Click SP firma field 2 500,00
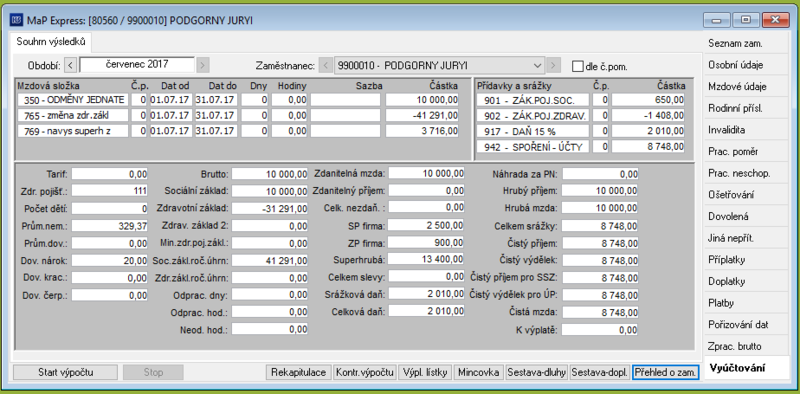The width and height of the screenshot is (800, 394). [427, 225]
